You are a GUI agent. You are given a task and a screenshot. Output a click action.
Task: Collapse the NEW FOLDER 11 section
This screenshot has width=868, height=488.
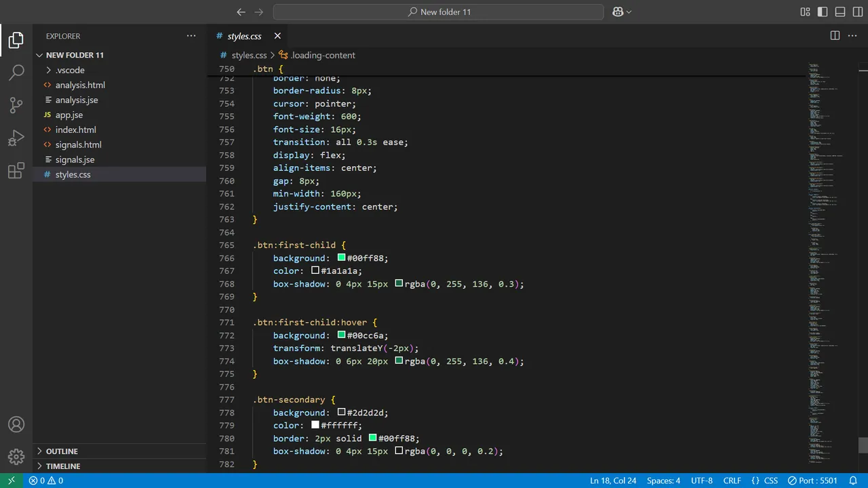pyautogui.click(x=119, y=55)
